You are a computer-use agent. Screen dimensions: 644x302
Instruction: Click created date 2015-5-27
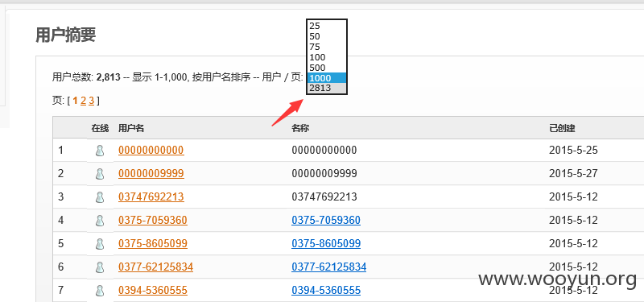[573, 174]
